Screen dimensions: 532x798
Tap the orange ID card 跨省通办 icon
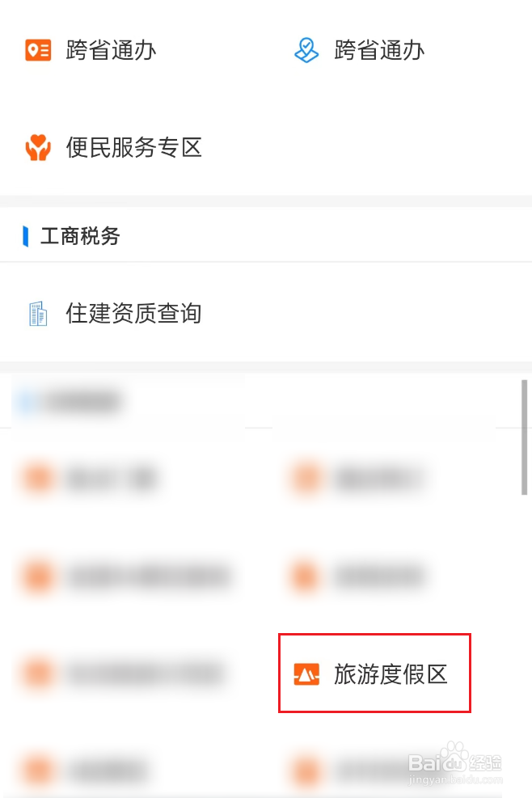click(x=38, y=50)
